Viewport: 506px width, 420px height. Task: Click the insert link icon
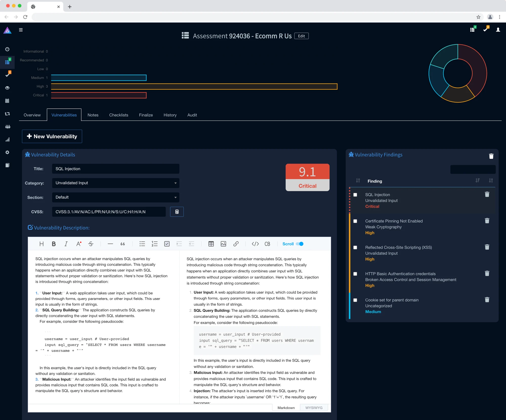236,244
